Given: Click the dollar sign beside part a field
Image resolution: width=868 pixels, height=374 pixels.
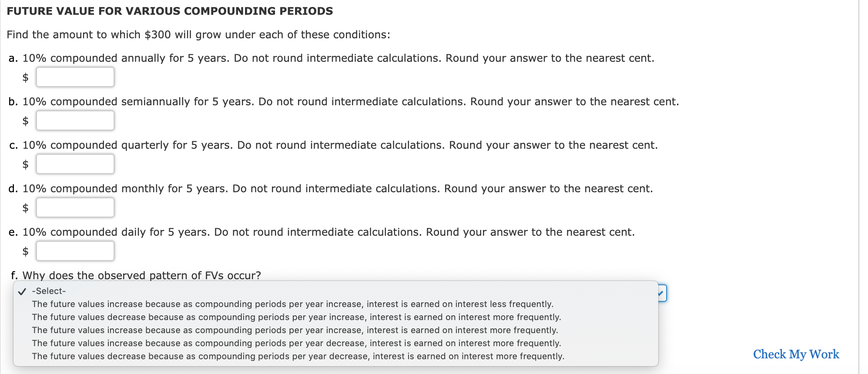Looking at the screenshot, I should (x=25, y=77).
